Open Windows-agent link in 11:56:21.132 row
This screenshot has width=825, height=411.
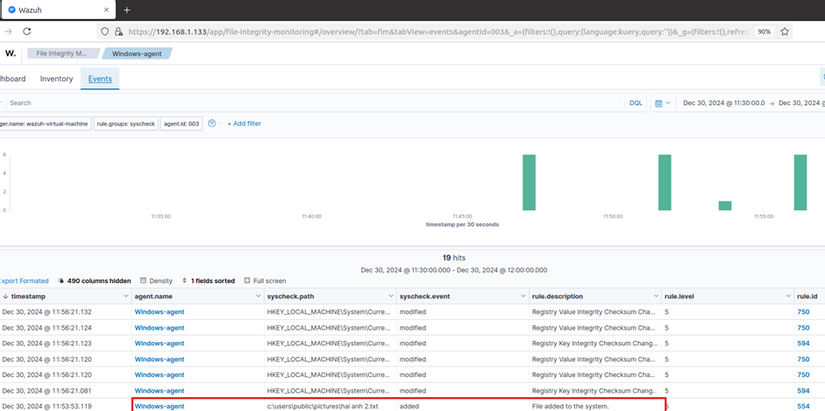(159, 312)
